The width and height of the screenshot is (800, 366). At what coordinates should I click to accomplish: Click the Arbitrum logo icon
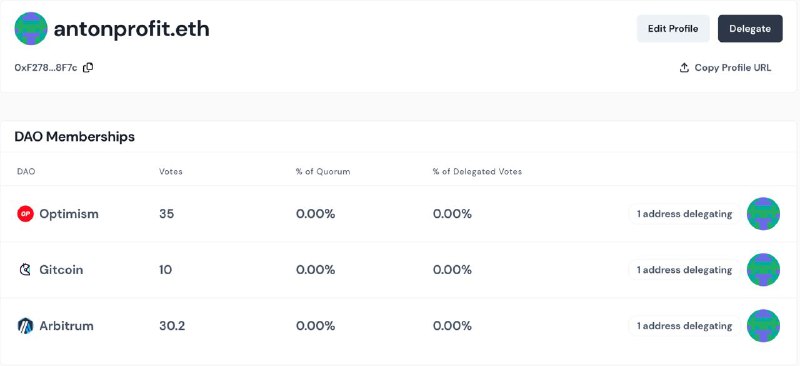click(x=26, y=326)
